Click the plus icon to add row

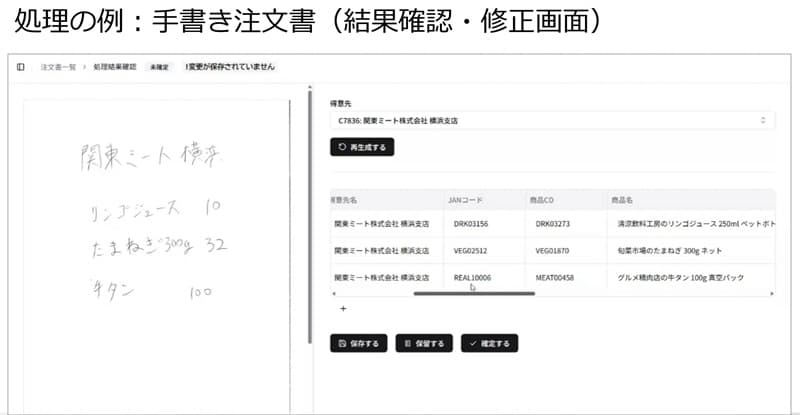(343, 309)
